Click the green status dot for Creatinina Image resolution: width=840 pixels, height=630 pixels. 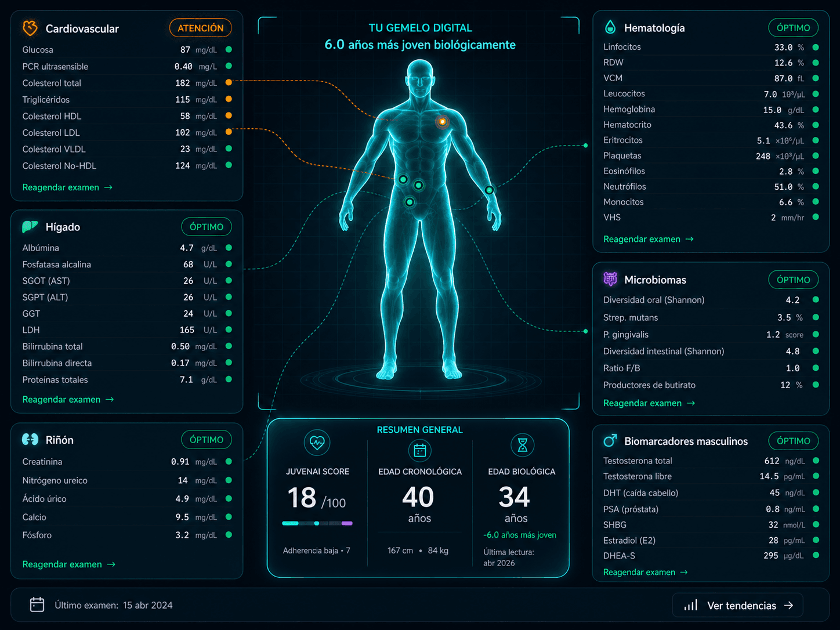[229, 462]
